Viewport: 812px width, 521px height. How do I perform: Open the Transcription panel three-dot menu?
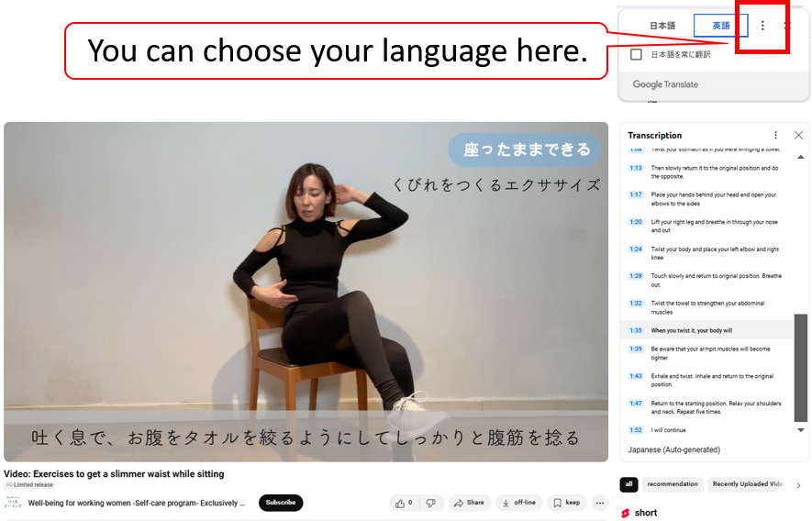click(775, 135)
